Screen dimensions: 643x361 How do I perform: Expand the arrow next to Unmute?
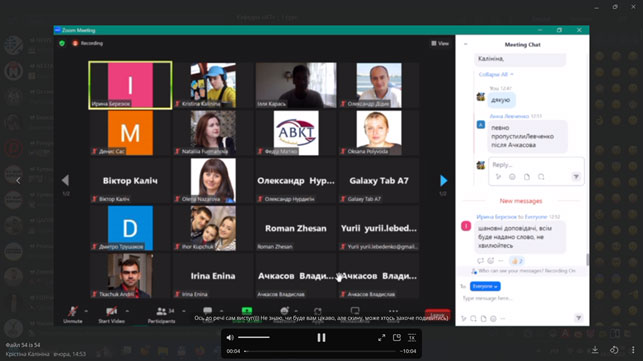click(86, 311)
